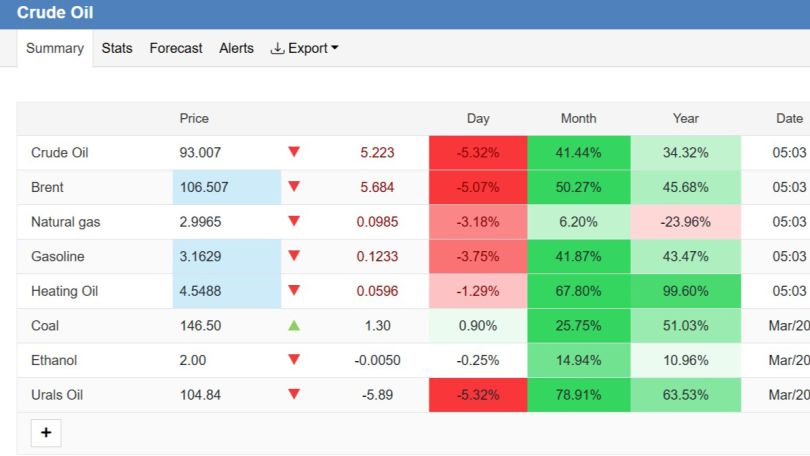Image resolution: width=810 pixels, height=456 pixels.
Task: Click the red down arrow in Ethanol row
Action: (294, 359)
